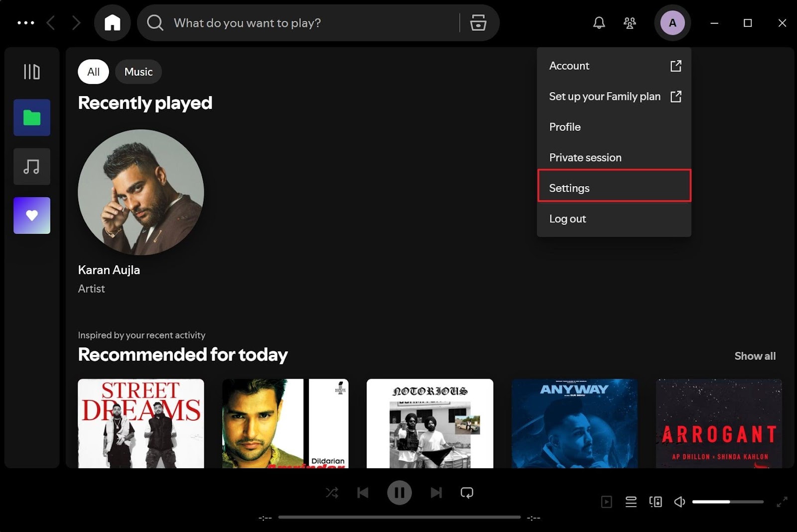Open the Browse icon in search bar
Screen dimensions: 797x532
(x=478, y=23)
